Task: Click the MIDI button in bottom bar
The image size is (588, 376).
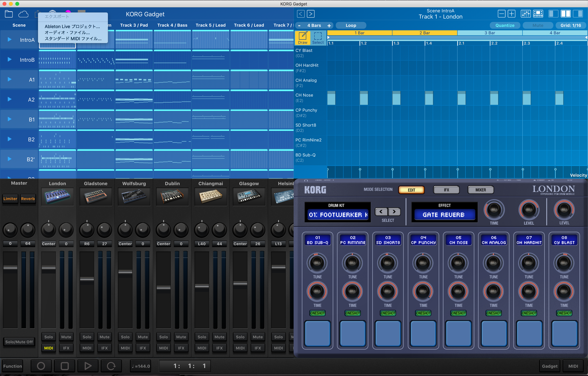Action: tap(573, 366)
